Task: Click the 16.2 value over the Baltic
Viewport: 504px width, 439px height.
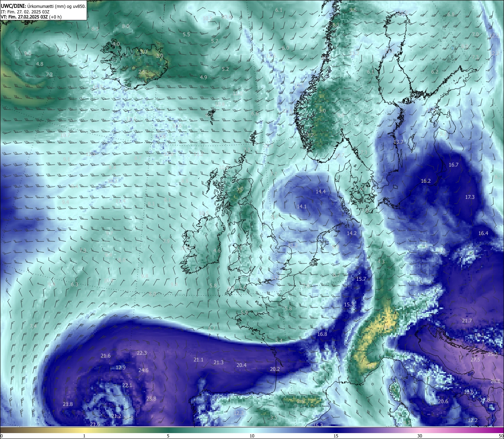Action: click(x=426, y=181)
